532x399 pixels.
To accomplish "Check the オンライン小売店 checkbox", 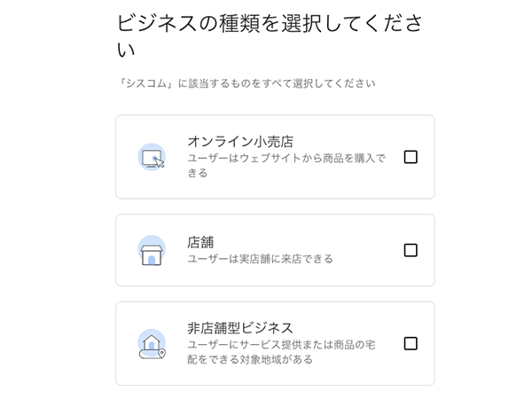I will point(411,157).
